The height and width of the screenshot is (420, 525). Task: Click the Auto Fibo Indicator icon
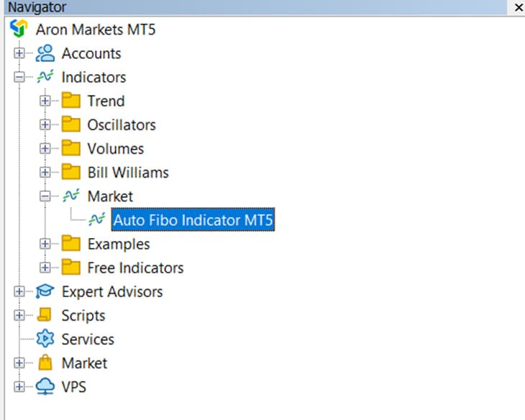(97, 220)
